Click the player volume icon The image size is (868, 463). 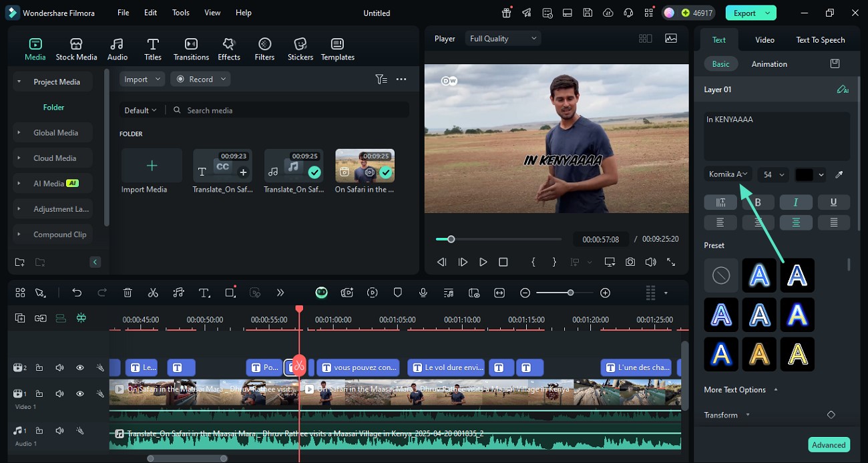click(650, 263)
